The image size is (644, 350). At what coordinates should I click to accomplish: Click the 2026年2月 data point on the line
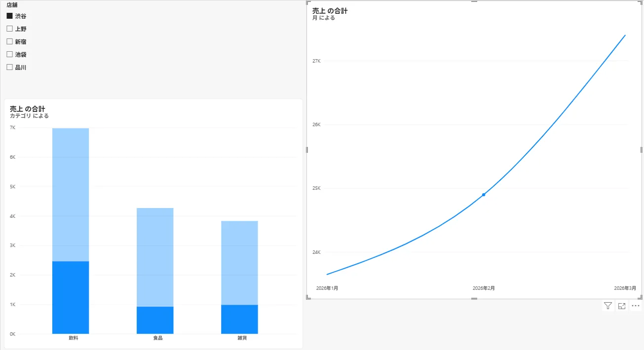pyautogui.click(x=484, y=195)
